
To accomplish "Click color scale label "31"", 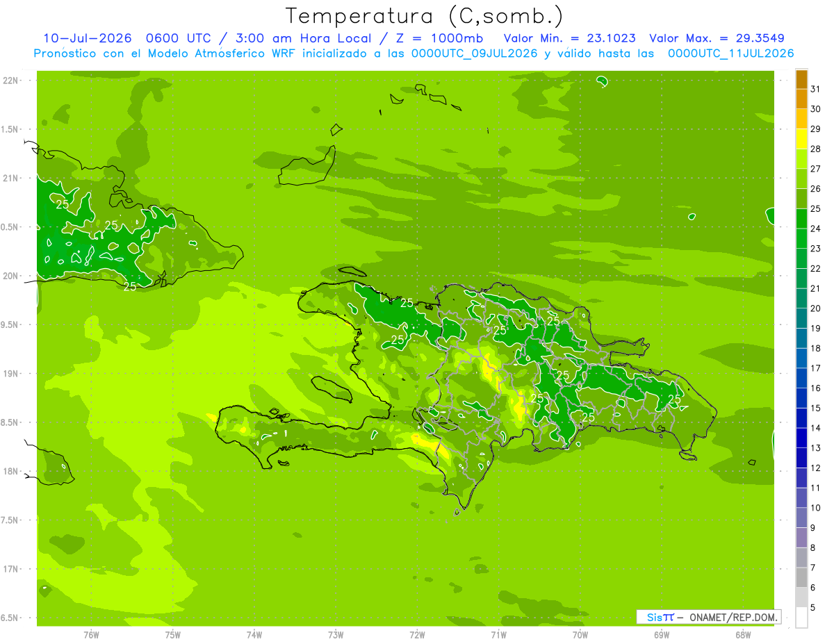I will coord(815,88).
